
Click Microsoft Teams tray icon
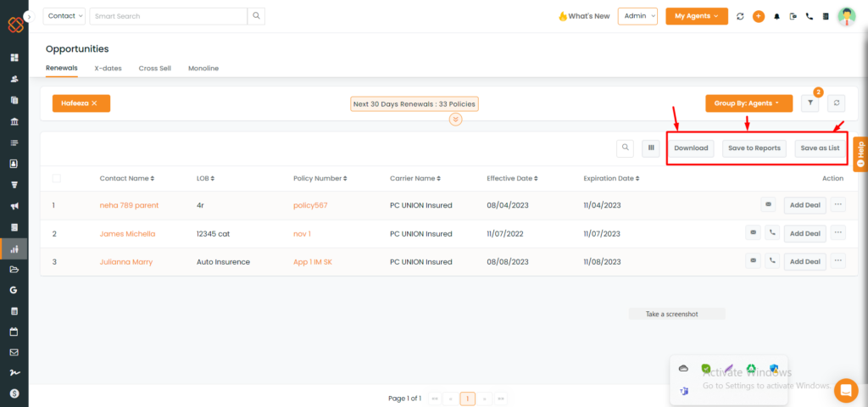pyautogui.click(x=684, y=391)
